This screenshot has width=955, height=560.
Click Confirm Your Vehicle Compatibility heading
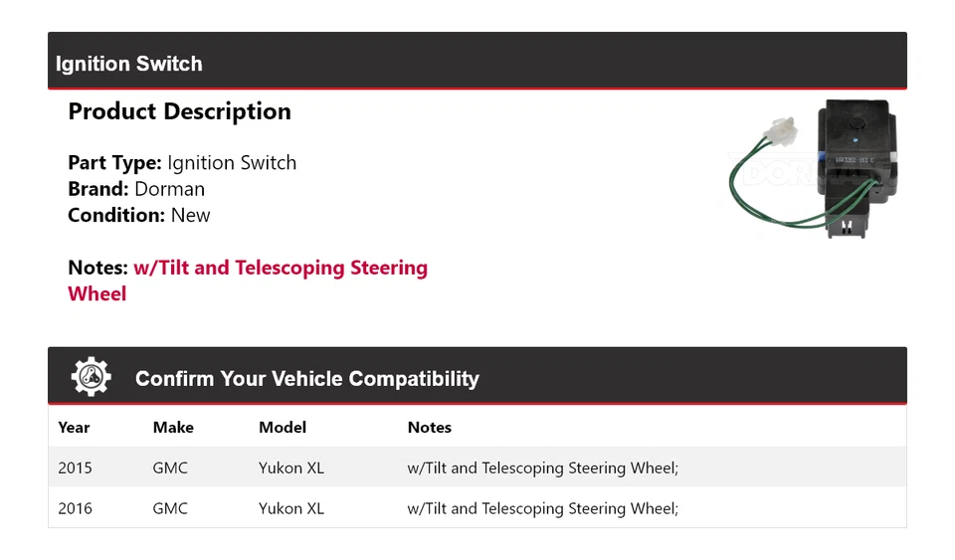click(x=306, y=379)
